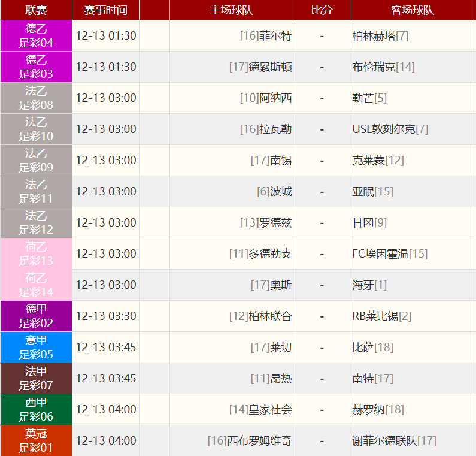The width and height of the screenshot is (476, 456).
Task: Select the 德乙 足彩04 league cell
Action: pyautogui.click(x=36, y=35)
